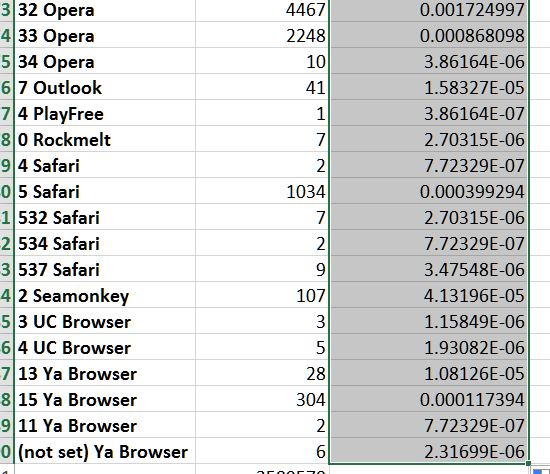550x474 pixels.
Task: Select the value 1.58327E-05
Action: point(429,87)
